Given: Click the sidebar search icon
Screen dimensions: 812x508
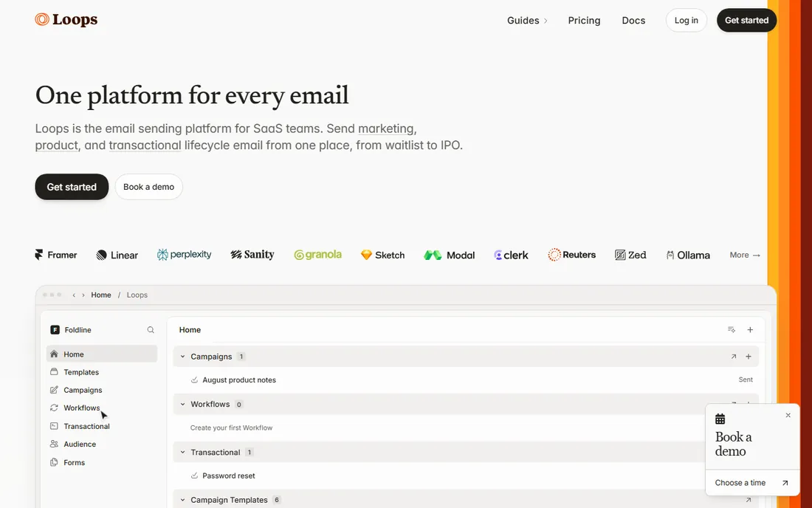Looking at the screenshot, I should point(151,330).
